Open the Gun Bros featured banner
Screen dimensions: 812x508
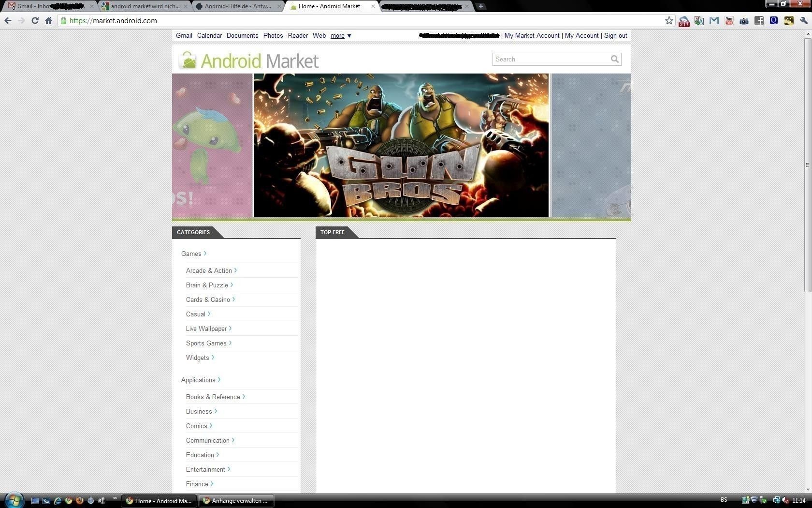tap(401, 145)
